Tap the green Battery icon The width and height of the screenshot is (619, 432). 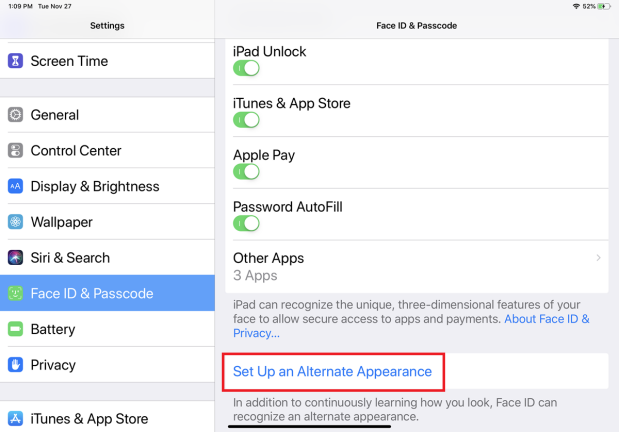click(x=15, y=329)
